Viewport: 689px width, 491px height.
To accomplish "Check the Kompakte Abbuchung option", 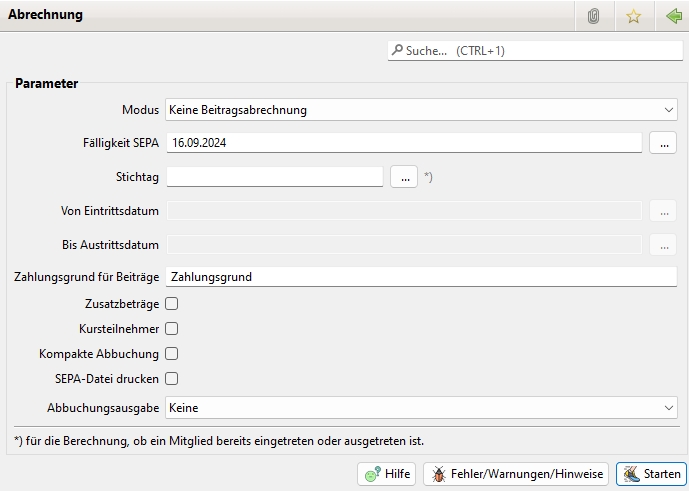I will [172, 353].
